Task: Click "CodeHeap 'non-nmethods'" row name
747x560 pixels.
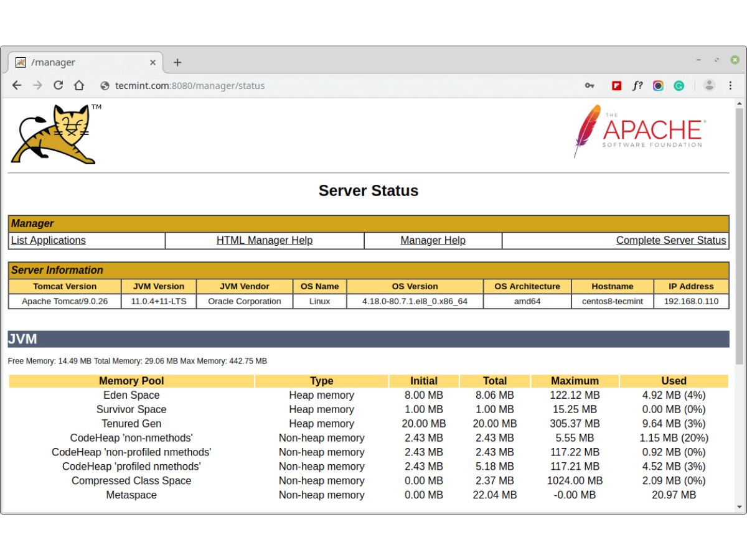Action: (131, 438)
